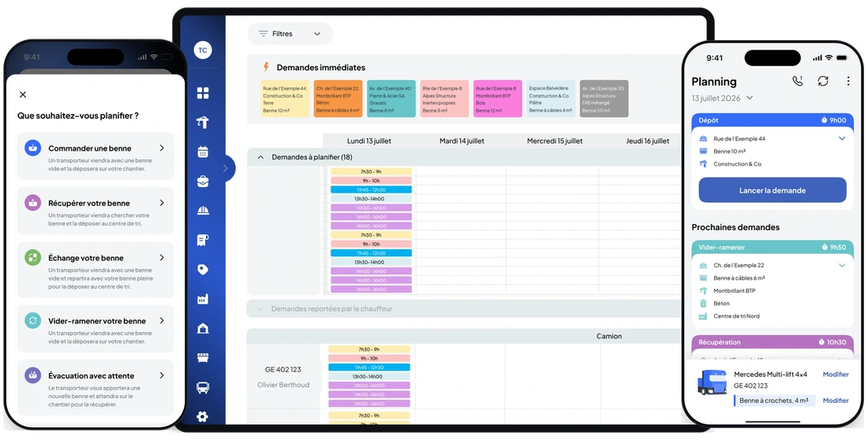868x440 pixels.
Task: Select the Mercredi 15 juillet column header
Action: 555,140
